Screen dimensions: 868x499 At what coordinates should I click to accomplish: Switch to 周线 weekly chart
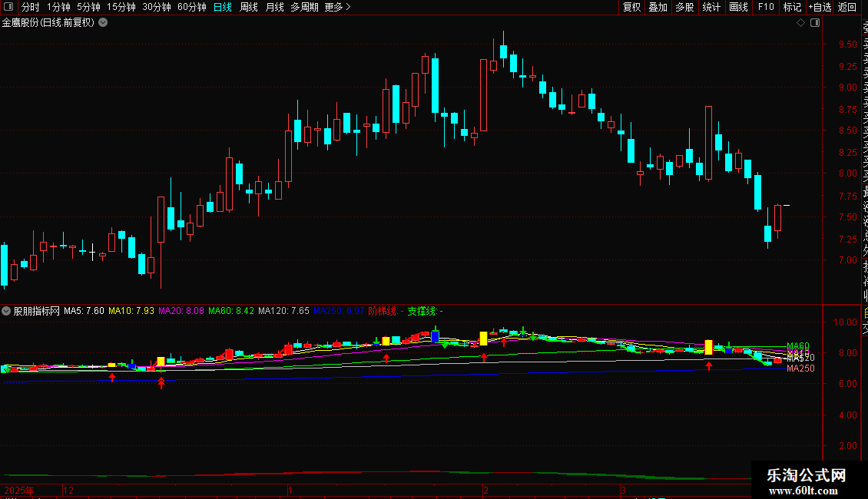(x=249, y=7)
